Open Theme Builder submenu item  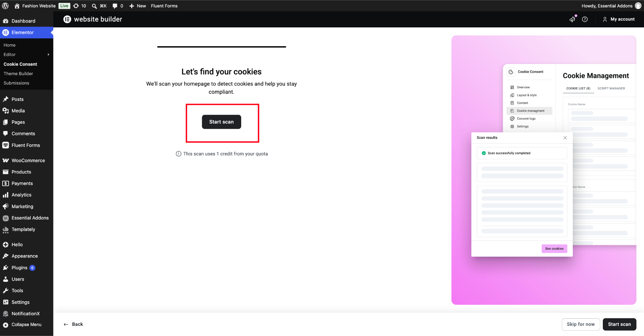click(x=18, y=73)
